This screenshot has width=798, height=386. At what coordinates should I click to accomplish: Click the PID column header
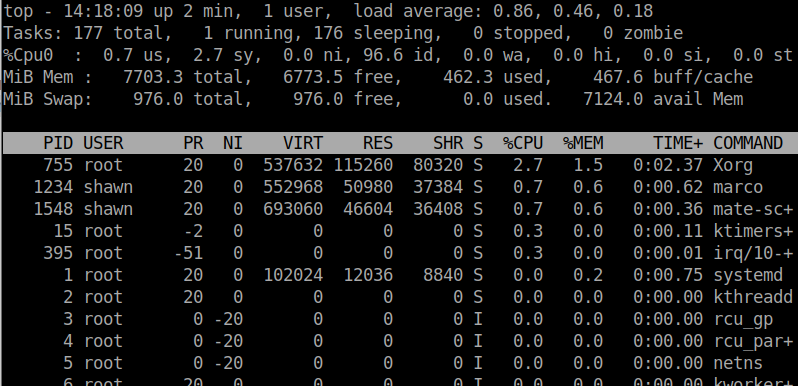[58, 143]
